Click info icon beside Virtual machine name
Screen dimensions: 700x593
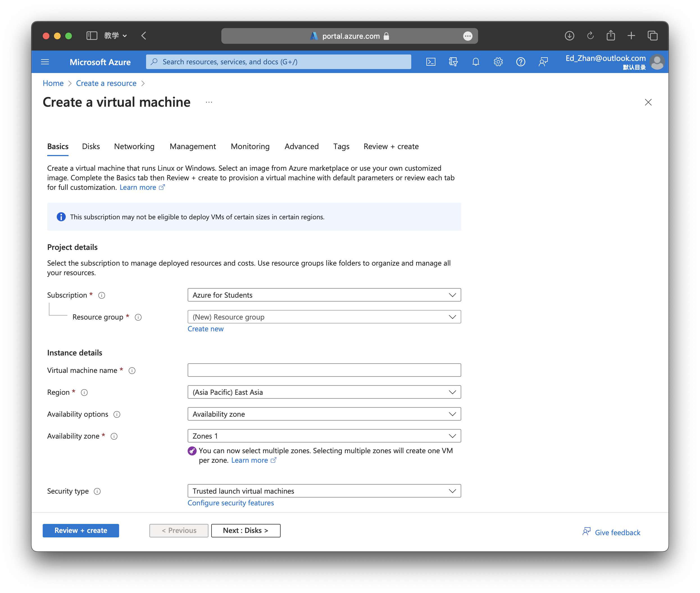click(x=132, y=371)
